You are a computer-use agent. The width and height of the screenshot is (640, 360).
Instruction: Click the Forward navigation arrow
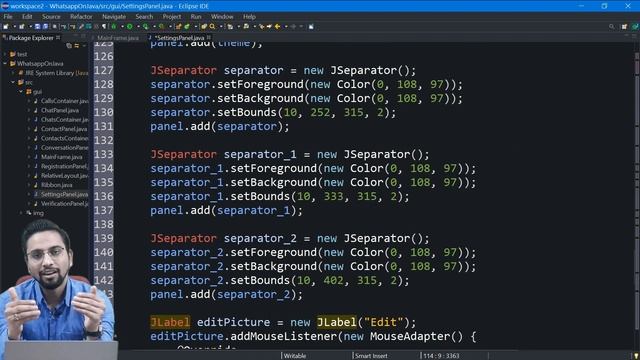click(x=293, y=27)
